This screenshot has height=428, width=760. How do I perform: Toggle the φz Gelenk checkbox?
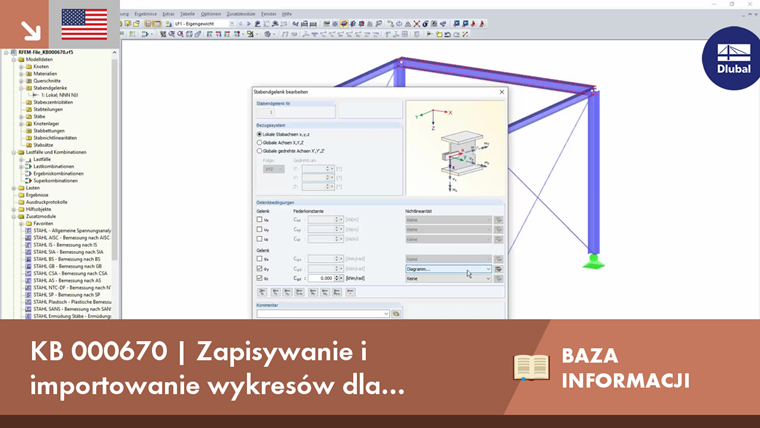click(260, 278)
